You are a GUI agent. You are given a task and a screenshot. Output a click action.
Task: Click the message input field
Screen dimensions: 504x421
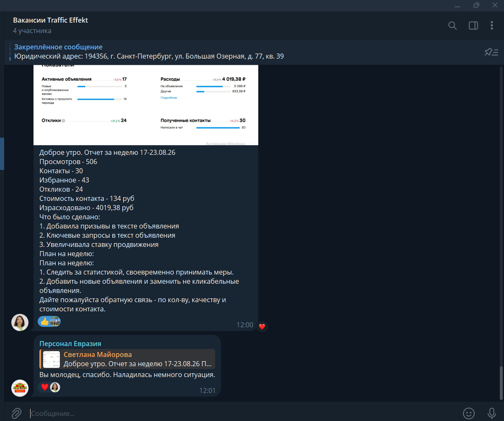point(243,413)
